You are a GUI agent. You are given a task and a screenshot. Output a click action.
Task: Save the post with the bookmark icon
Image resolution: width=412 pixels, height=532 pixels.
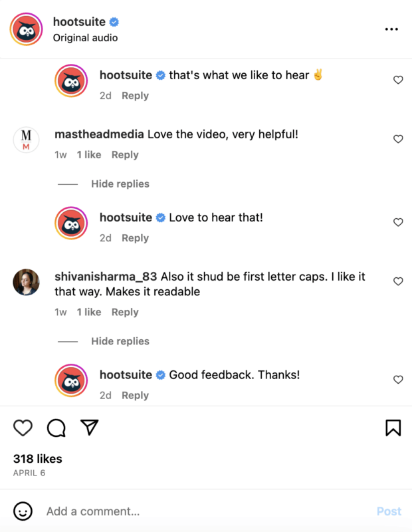[x=393, y=428]
